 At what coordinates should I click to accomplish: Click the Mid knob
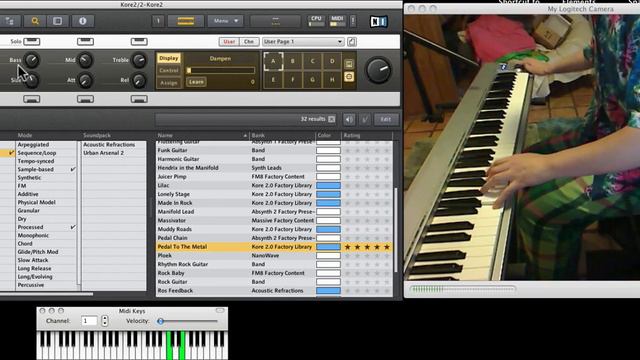tap(85, 60)
